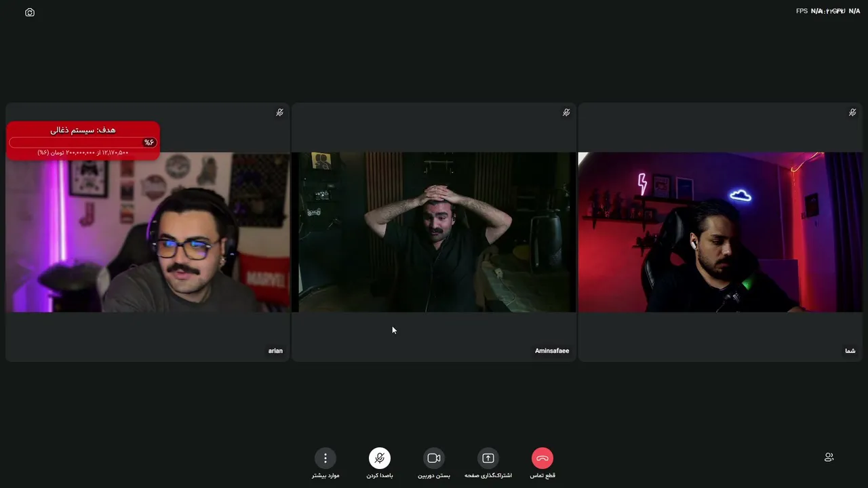Click the goal title هدف: سیستم ذغالی
This screenshot has width=868, height=488.
(x=83, y=129)
